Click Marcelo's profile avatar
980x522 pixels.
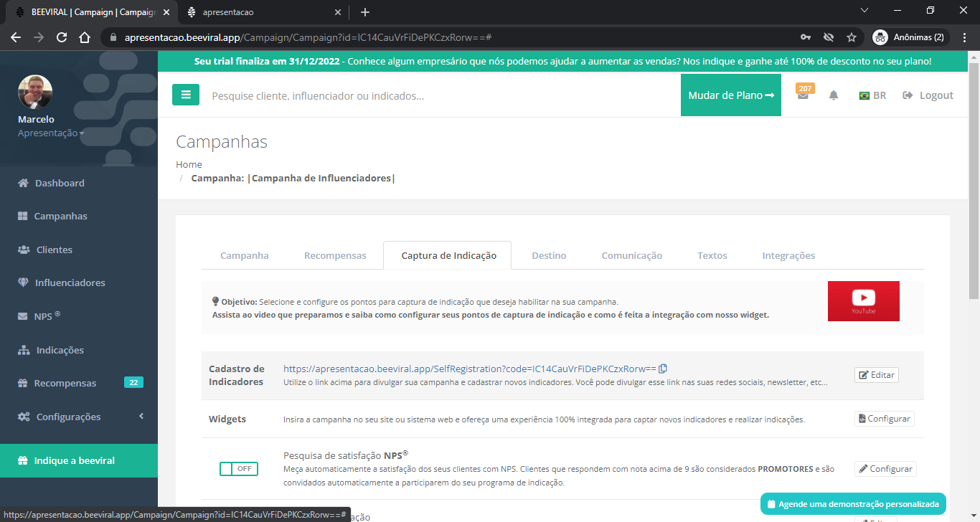coord(35,92)
